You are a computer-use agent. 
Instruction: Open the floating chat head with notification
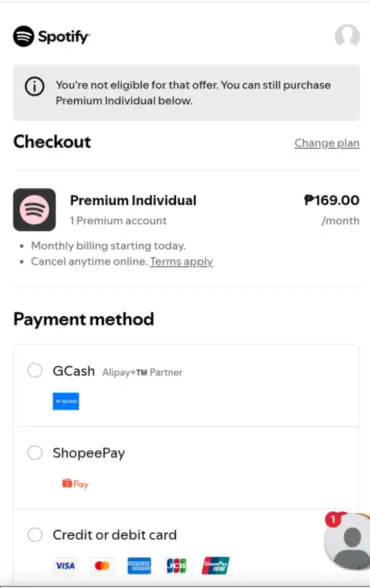(x=348, y=540)
